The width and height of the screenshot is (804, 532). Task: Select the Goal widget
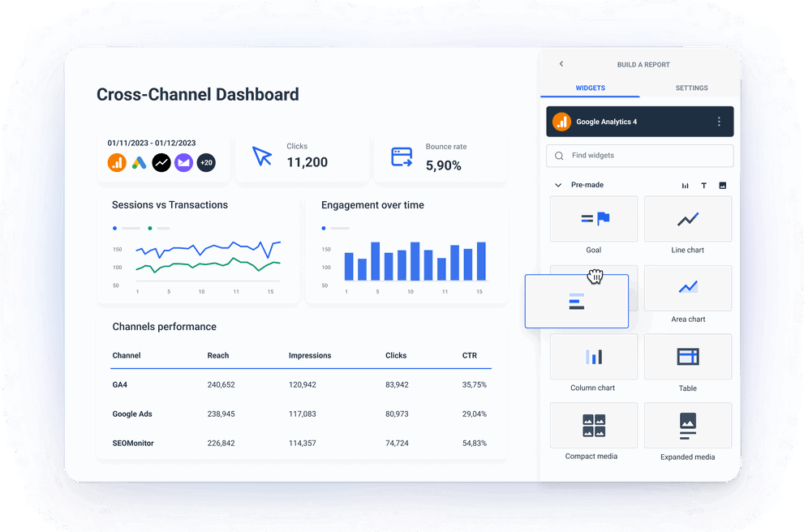(x=594, y=219)
